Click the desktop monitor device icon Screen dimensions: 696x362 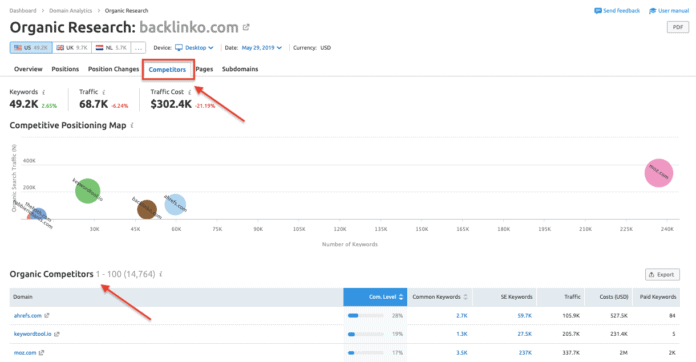(178, 47)
